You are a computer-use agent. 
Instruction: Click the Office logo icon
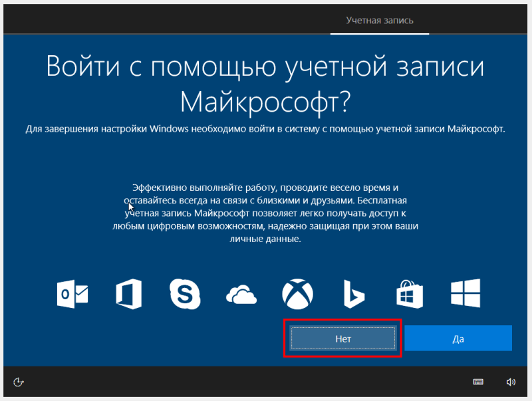[128, 294]
